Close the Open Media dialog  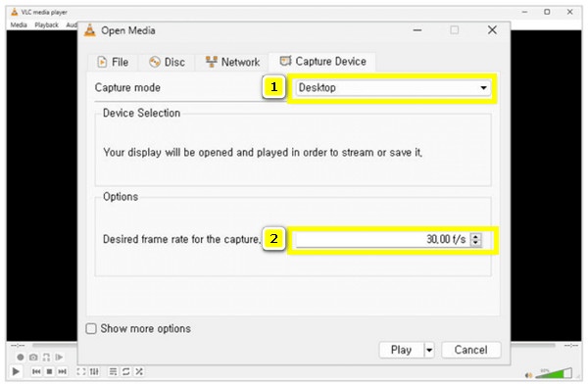pyautogui.click(x=492, y=30)
